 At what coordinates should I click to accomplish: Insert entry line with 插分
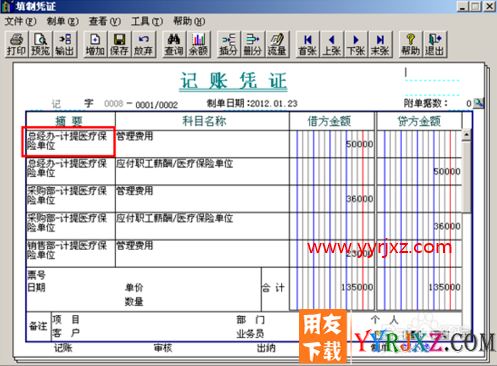228,44
